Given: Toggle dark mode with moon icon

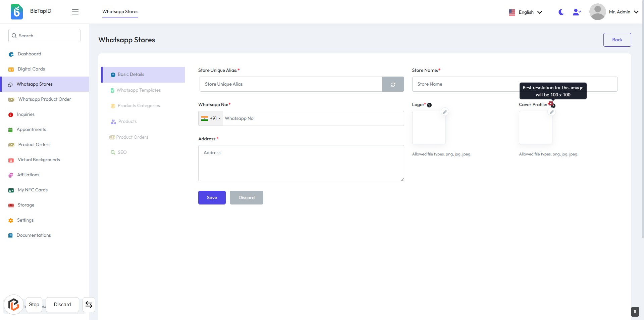Looking at the screenshot, I should click(561, 12).
